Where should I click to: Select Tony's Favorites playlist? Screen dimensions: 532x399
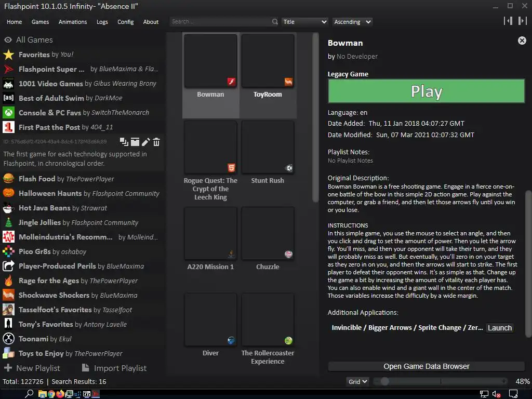[x=82, y=324]
